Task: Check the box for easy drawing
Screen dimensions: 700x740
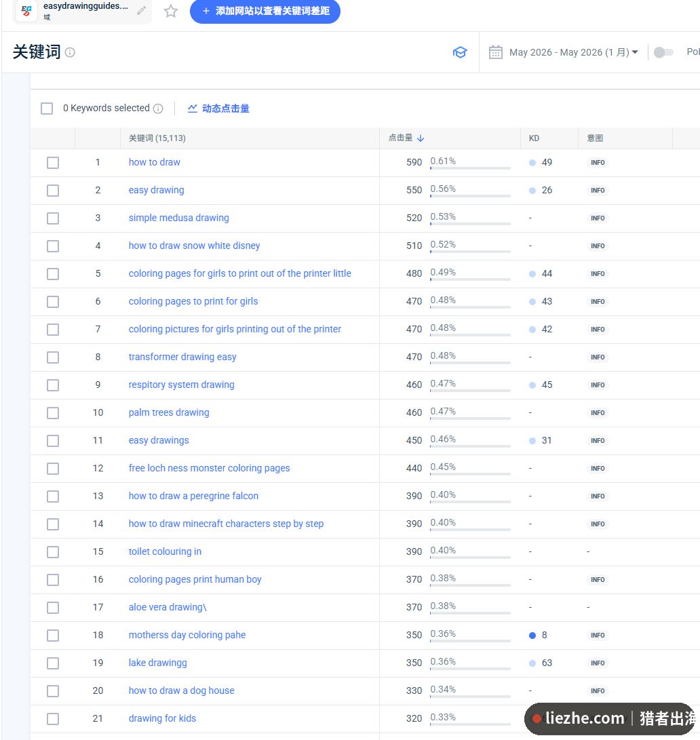Action: tap(53, 191)
